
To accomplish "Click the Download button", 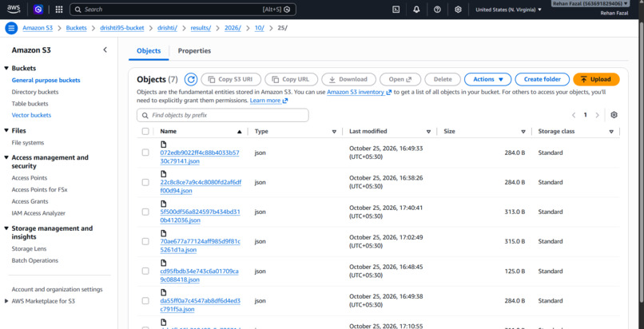I will pos(348,79).
